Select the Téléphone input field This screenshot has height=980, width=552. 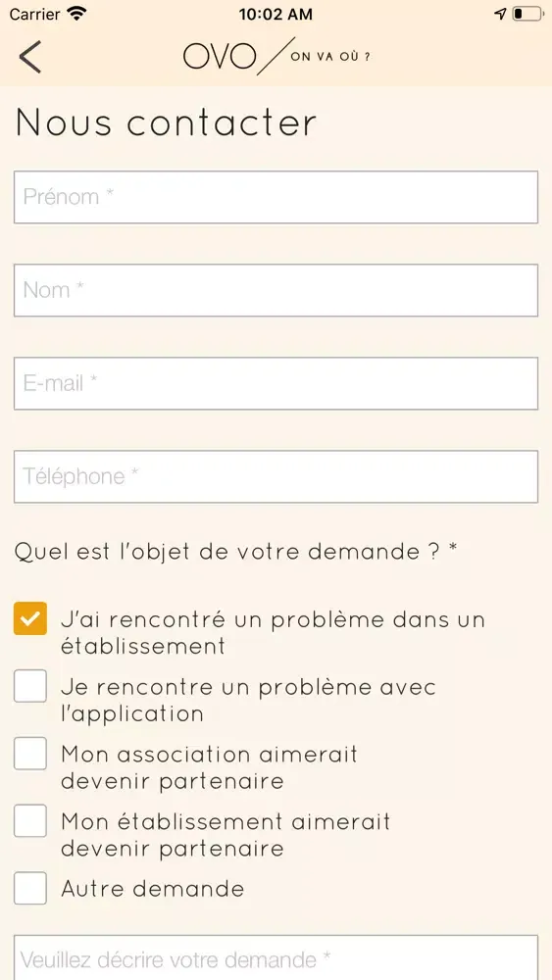click(x=276, y=476)
